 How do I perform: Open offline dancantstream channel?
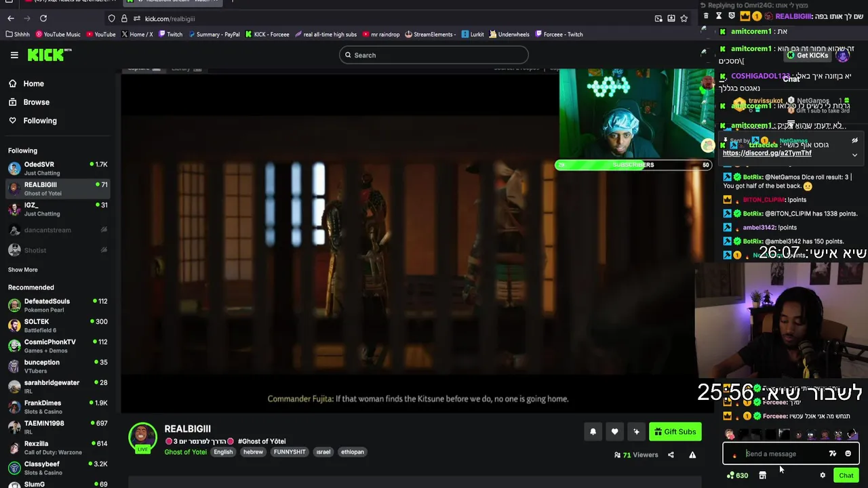(58, 230)
